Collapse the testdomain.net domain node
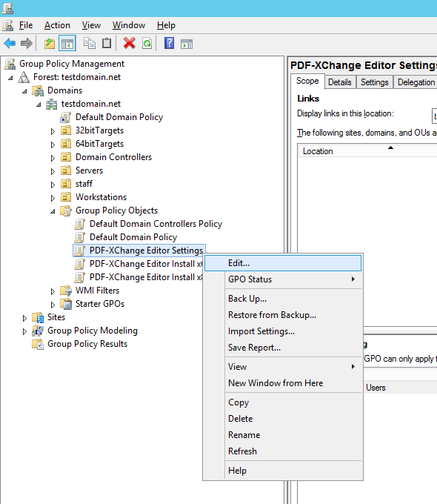This screenshot has height=504, width=437. point(39,105)
